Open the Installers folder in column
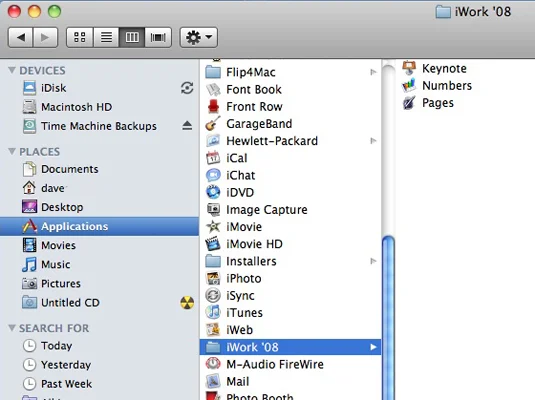 pyautogui.click(x=290, y=261)
